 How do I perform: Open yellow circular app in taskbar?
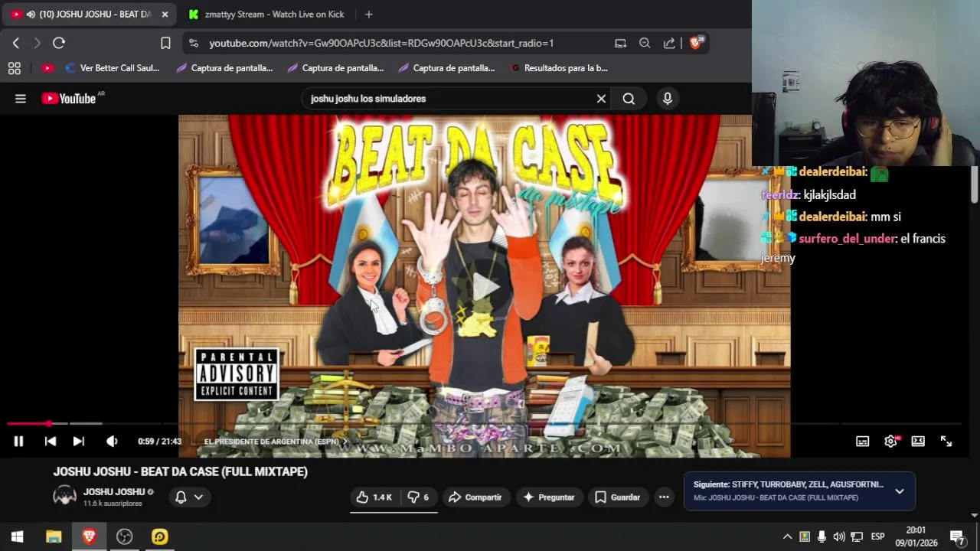pyautogui.click(x=159, y=536)
